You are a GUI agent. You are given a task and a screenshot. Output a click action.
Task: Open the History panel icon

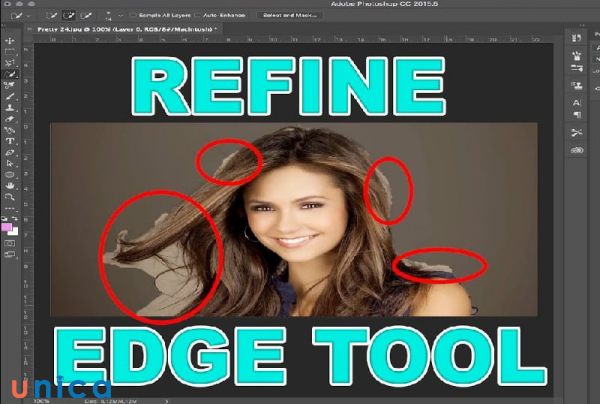576,38
